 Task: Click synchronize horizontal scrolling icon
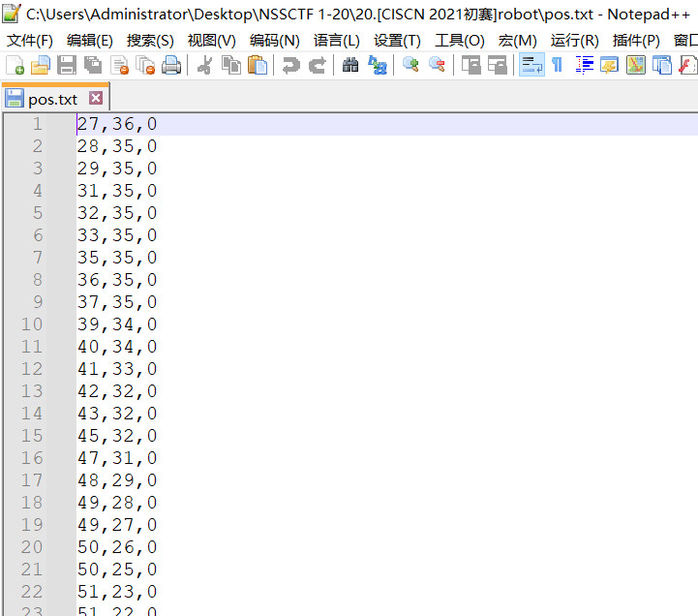coord(498,66)
